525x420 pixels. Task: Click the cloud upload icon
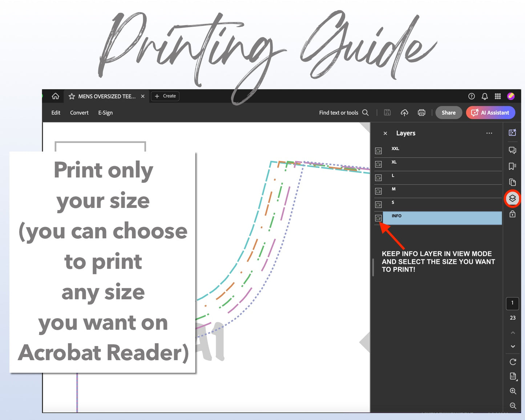(404, 113)
